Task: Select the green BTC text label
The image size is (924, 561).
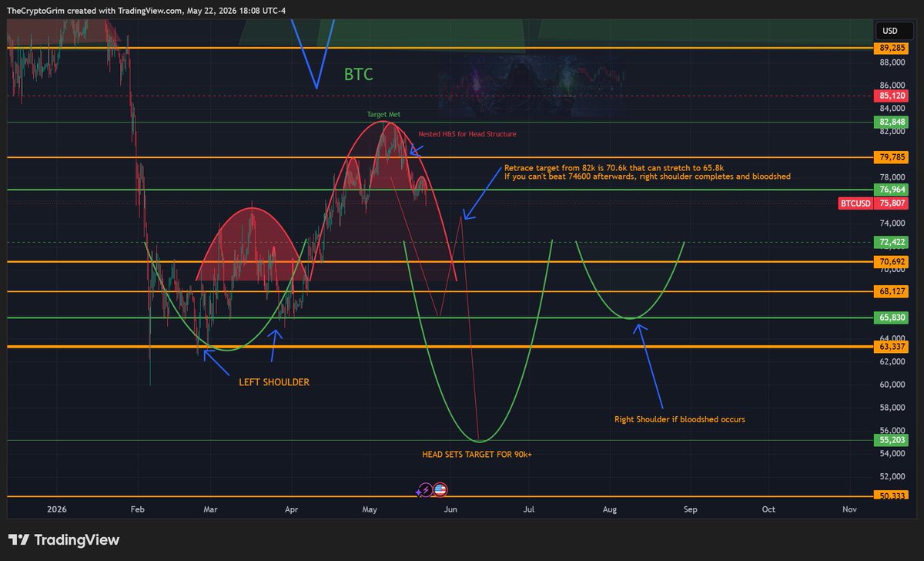Action: click(x=360, y=75)
